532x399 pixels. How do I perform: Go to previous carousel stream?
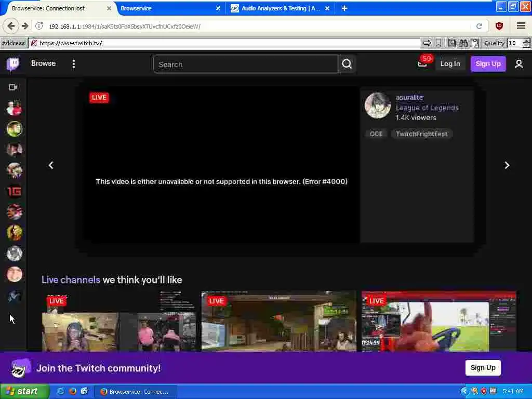pyautogui.click(x=51, y=165)
